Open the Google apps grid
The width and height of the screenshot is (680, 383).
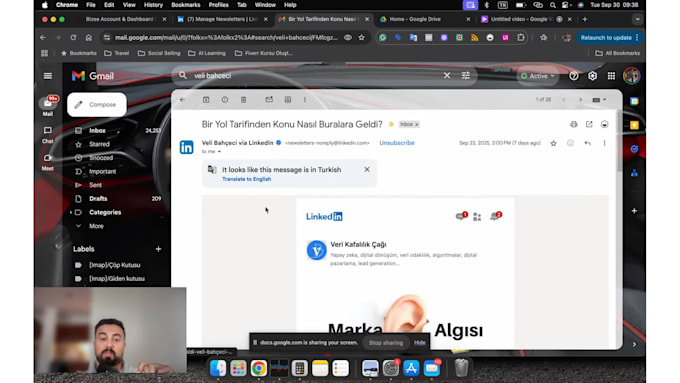pos(611,76)
